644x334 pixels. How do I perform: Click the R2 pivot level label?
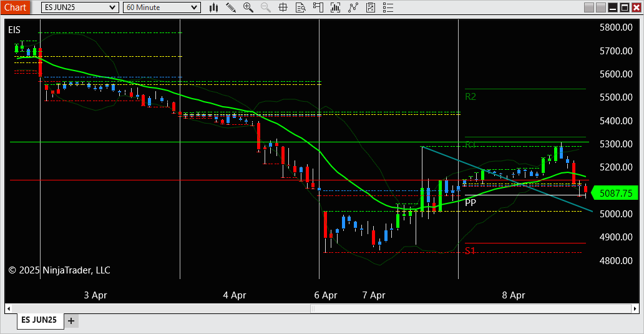click(x=471, y=97)
